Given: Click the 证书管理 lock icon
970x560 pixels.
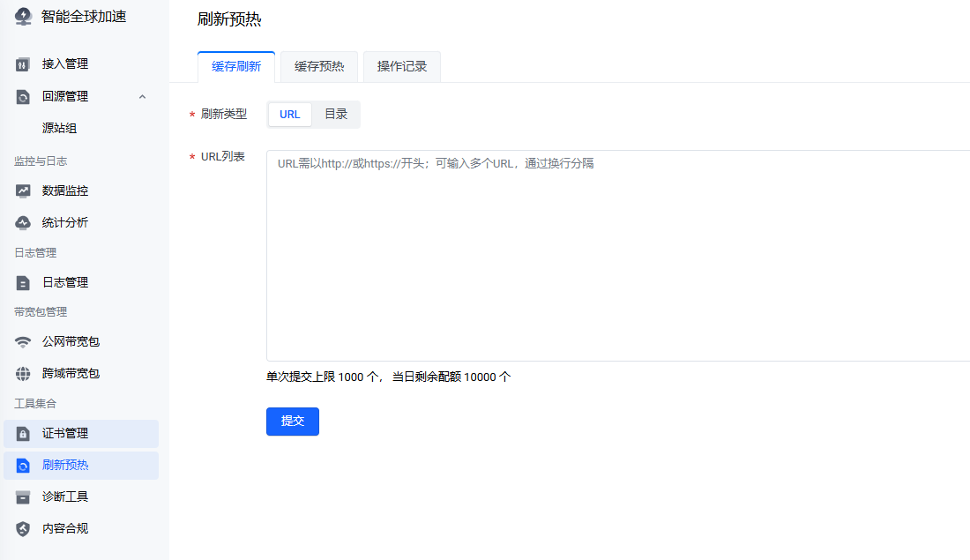Looking at the screenshot, I should tap(23, 434).
